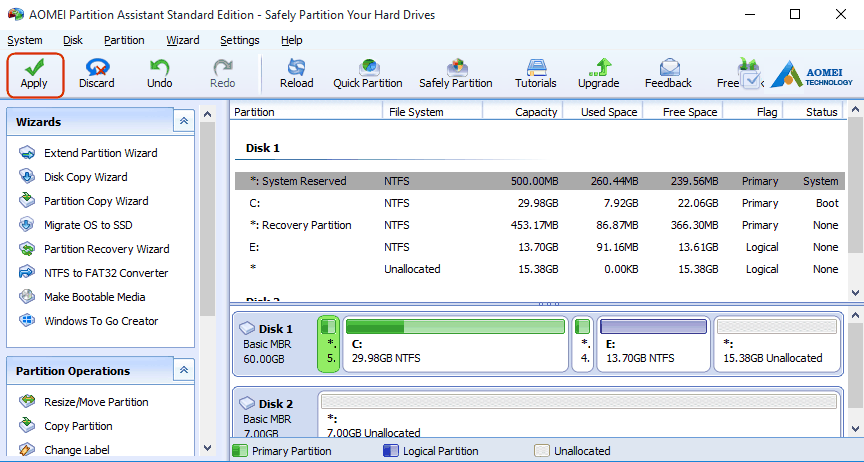The height and width of the screenshot is (462, 864).
Task: Select the C: partition row in list
Action: click(x=539, y=203)
